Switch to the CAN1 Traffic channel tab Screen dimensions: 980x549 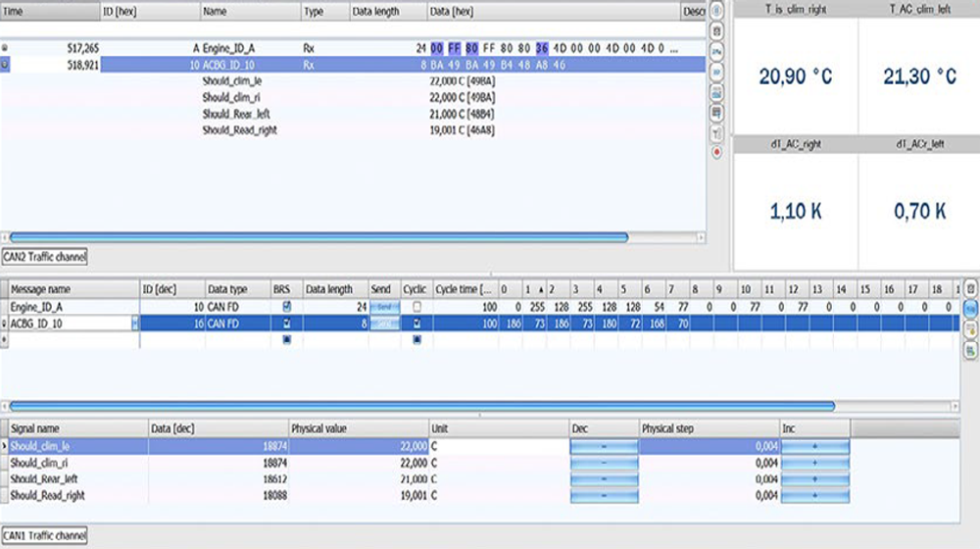[44, 535]
